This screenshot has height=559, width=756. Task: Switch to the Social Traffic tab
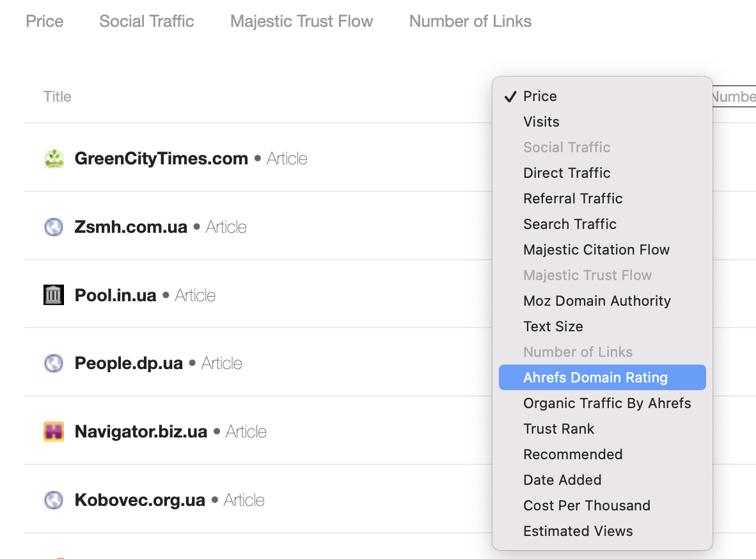click(x=146, y=21)
